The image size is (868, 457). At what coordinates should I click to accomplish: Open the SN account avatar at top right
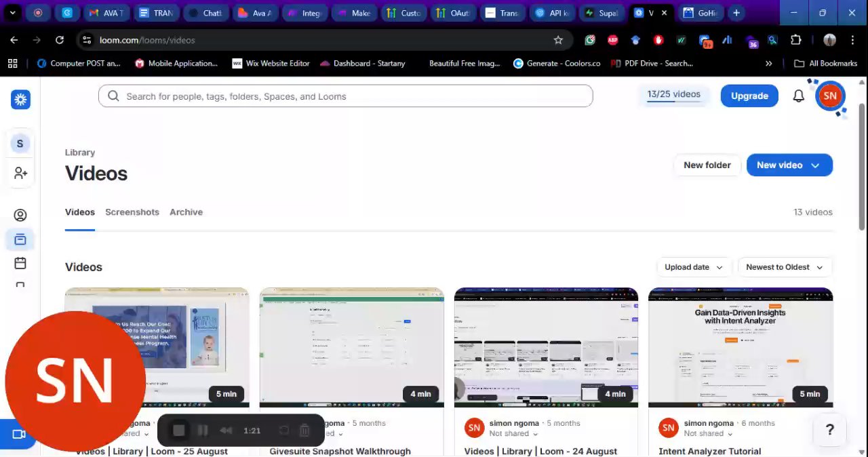[830, 96]
